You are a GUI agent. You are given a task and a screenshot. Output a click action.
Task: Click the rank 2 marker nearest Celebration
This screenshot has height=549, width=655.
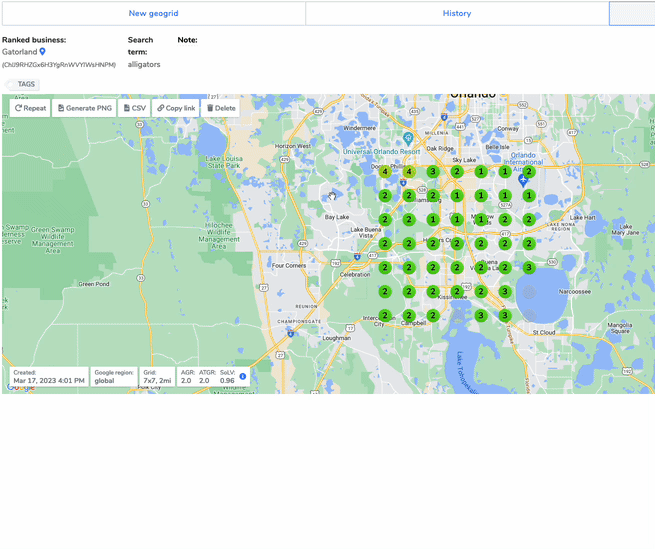[385, 267]
